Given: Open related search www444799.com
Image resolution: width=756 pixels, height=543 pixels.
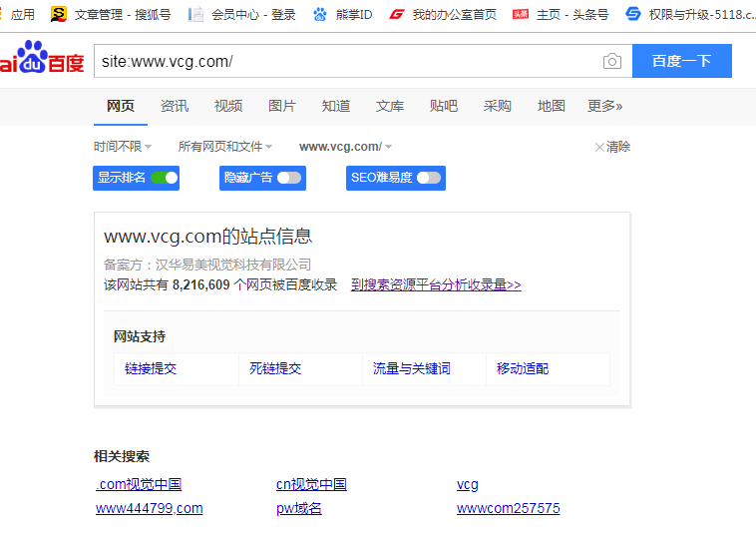Looking at the screenshot, I should coord(149,508).
